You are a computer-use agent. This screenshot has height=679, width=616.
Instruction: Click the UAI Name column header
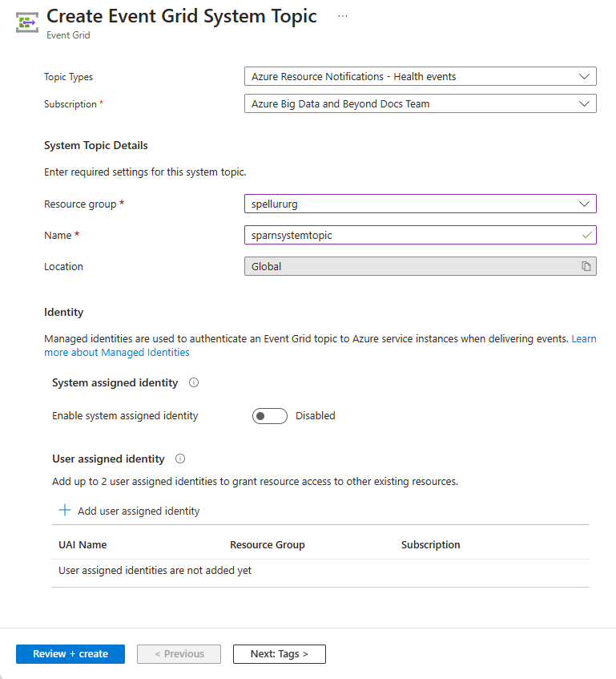click(x=83, y=544)
